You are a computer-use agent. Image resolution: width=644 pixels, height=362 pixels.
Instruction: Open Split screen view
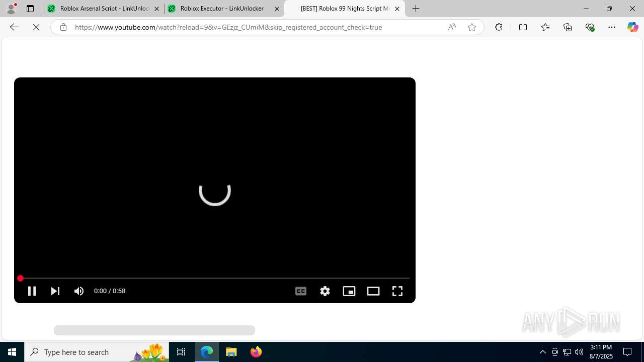tap(523, 27)
